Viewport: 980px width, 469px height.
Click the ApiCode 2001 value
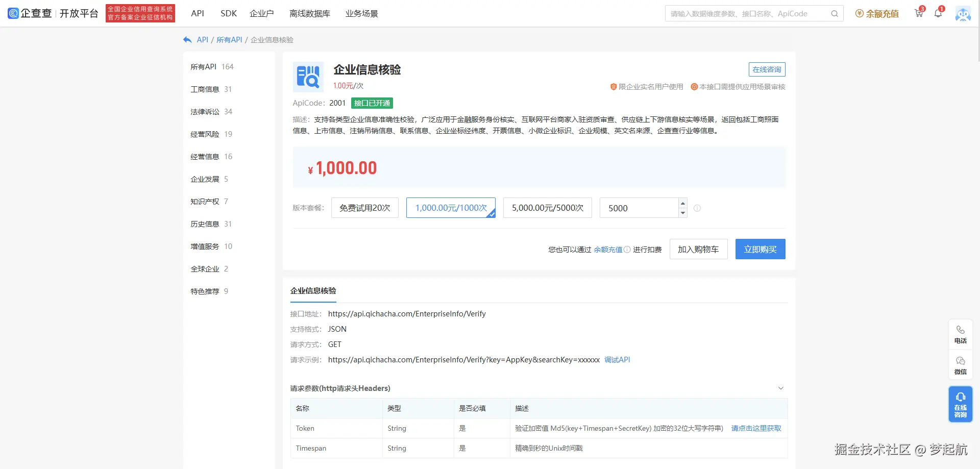(337, 103)
